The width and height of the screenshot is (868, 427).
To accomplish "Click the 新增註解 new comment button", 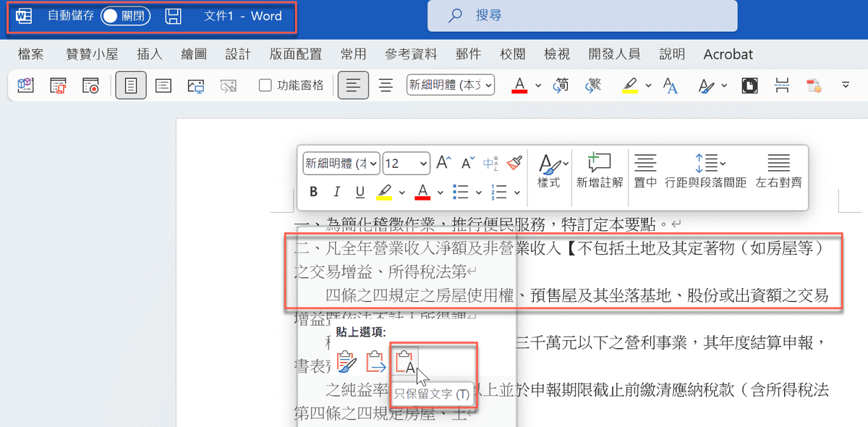I will 600,171.
